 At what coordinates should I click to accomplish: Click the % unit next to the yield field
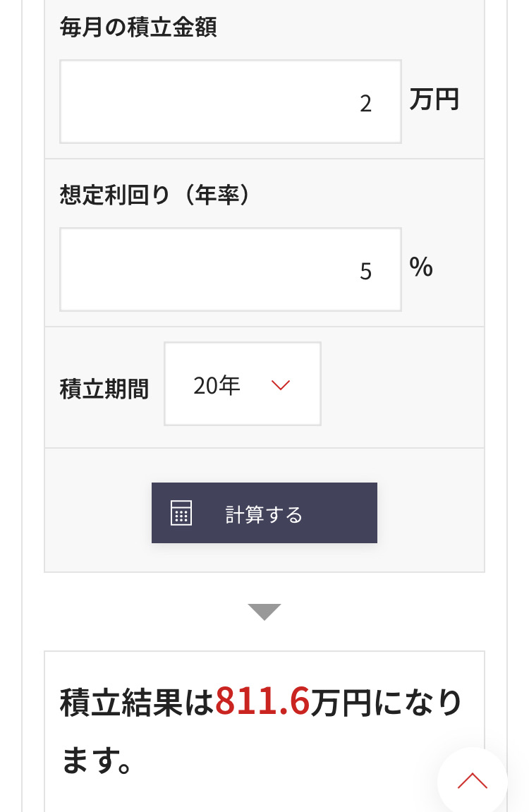[x=421, y=267]
